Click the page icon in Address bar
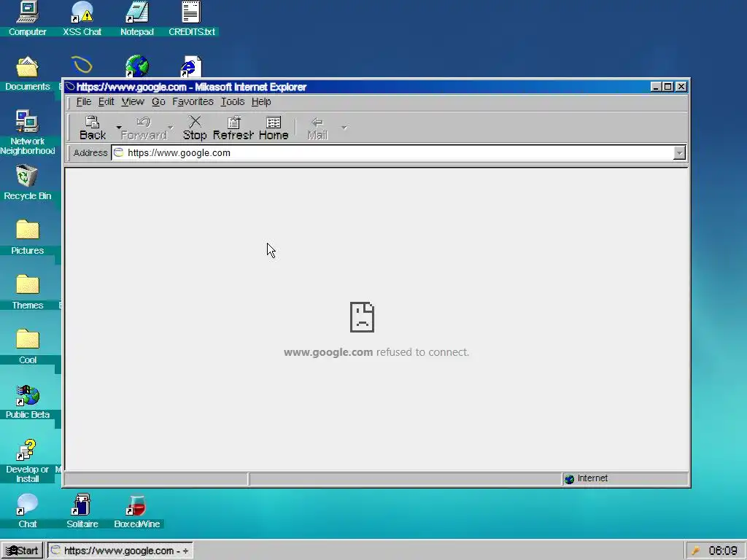The image size is (747, 560). pos(119,153)
